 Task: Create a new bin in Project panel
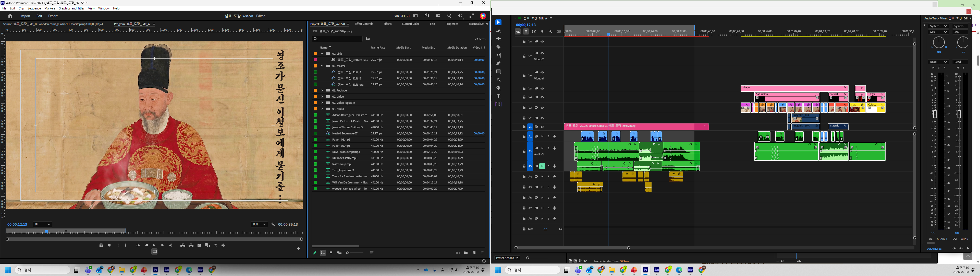466,253
